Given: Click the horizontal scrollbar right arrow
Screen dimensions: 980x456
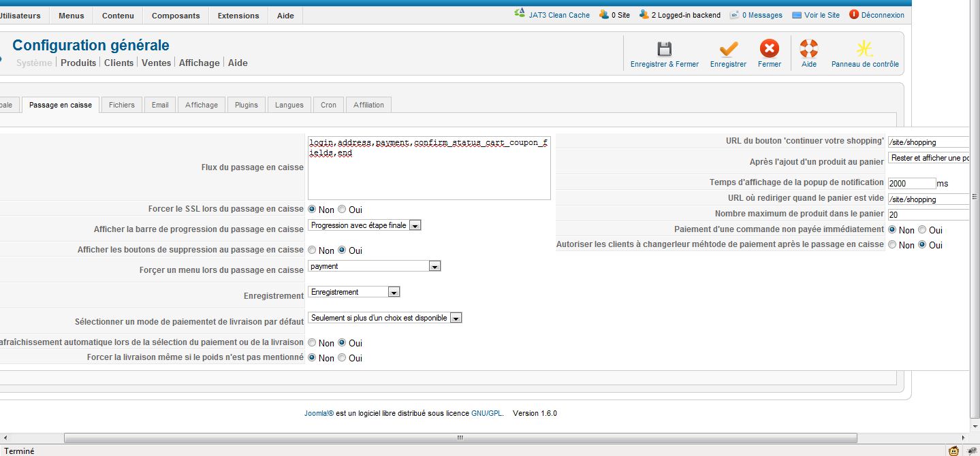Looking at the screenshot, I should click(962, 438).
